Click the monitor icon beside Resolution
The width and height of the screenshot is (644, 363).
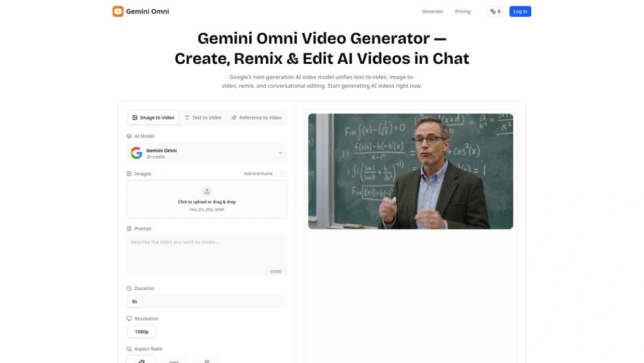click(129, 319)
